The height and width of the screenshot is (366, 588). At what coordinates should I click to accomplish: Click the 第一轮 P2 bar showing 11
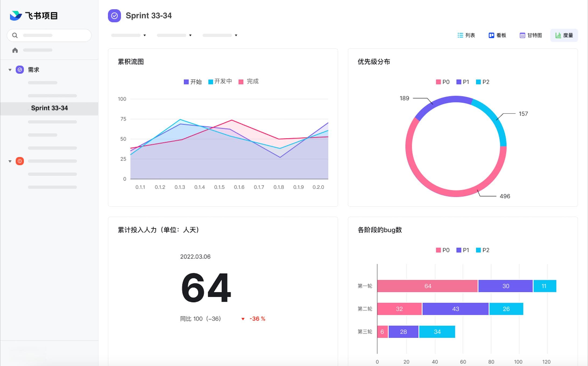(545, 286)
